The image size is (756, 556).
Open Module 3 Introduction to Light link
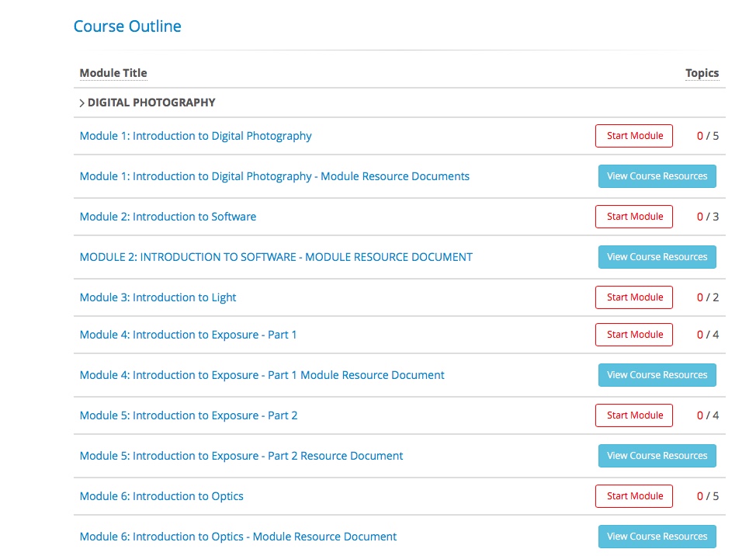[158, 297]
